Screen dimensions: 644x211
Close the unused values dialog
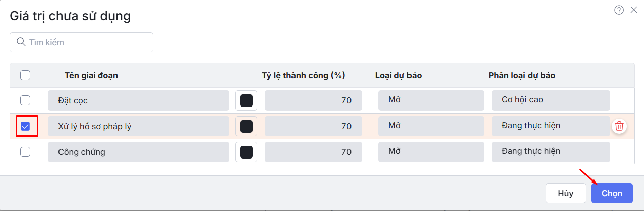point(634,10)
